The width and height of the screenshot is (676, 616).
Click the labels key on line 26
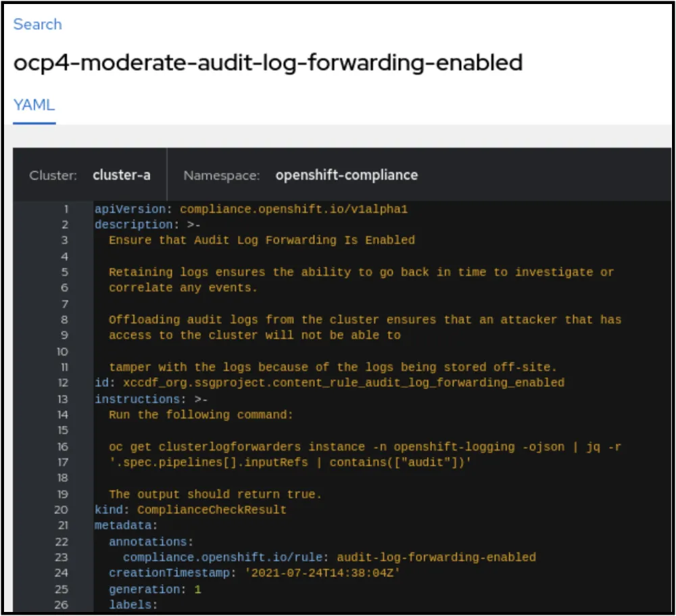tap(133, 605)
